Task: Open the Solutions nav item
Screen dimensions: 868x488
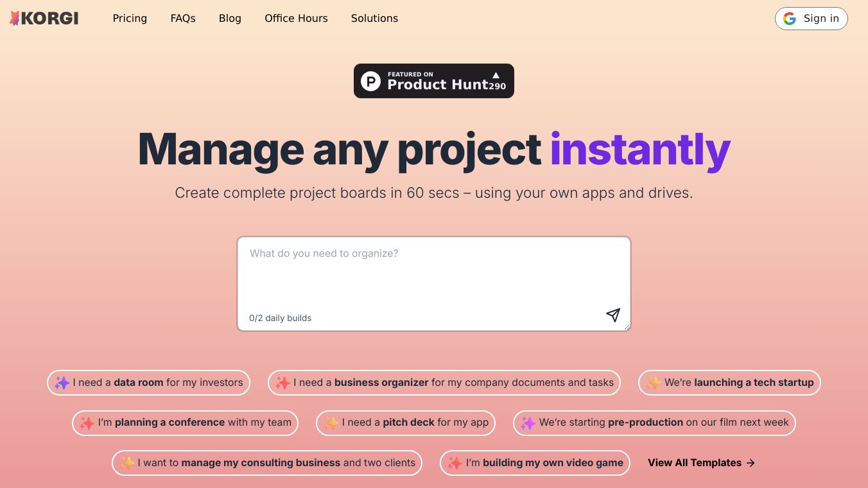Action: point(374,19)
